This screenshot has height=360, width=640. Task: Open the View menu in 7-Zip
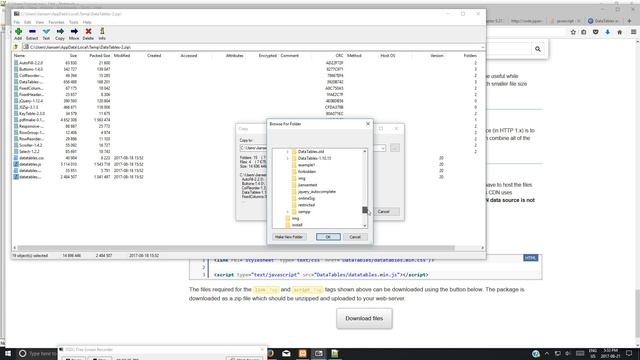point(40,22)
